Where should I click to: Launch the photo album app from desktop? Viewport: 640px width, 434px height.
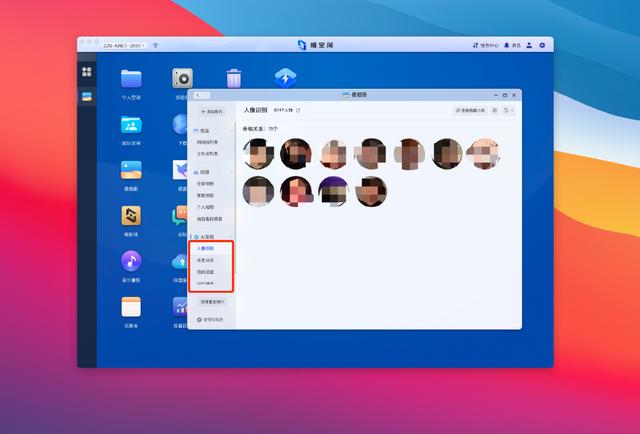click(x=131, y=170)
